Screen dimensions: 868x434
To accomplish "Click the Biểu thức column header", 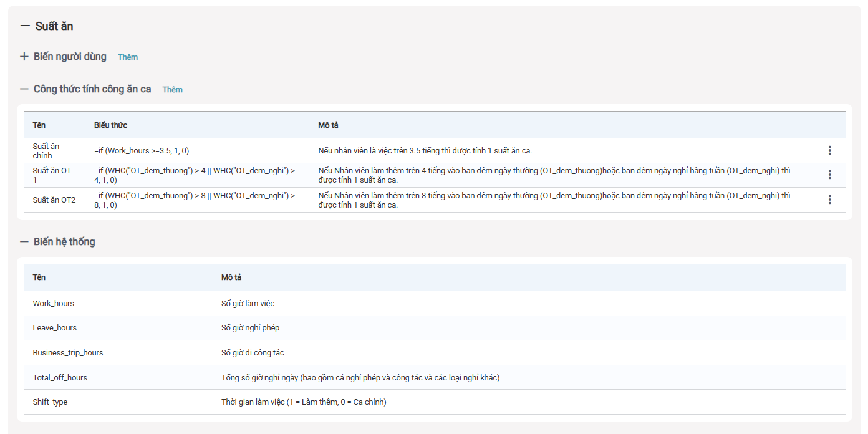I will [x=110, y=125].
